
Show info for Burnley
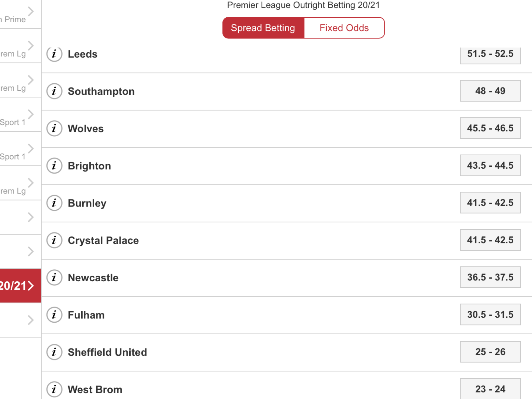pyautogui.click(x=54, y=203)
